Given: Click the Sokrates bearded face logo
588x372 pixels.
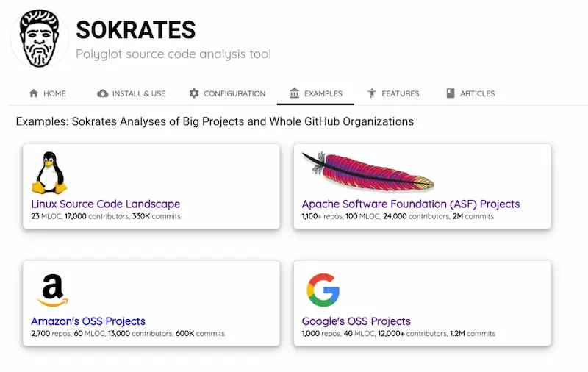Looking at the screenshot, I should coord(40,38).
